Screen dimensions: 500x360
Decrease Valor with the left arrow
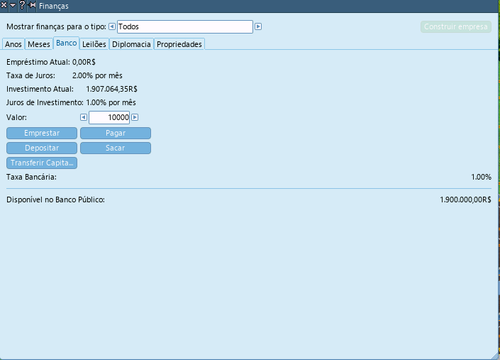pos(83,117)
